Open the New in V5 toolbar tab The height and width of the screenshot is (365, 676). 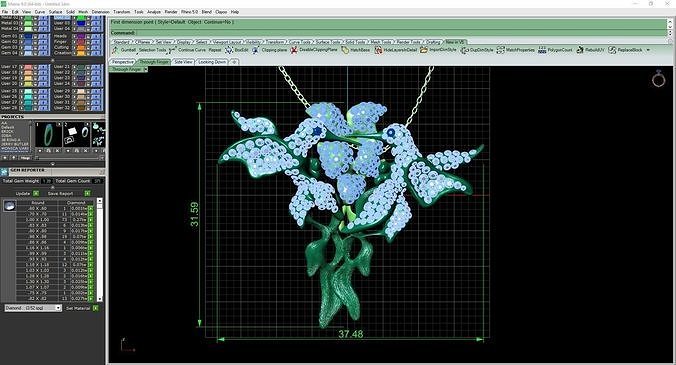pos(455,42)
